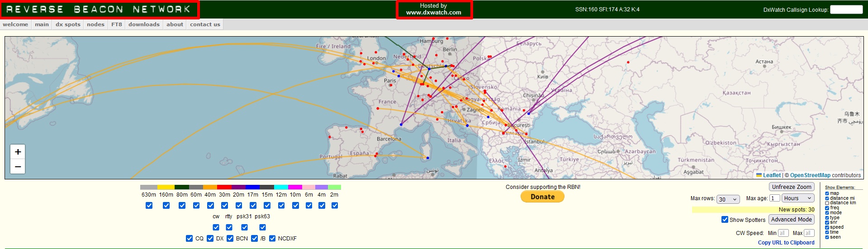Zoom out of the map with minus button
The image size is (868, 249).
tap(18, 167)
